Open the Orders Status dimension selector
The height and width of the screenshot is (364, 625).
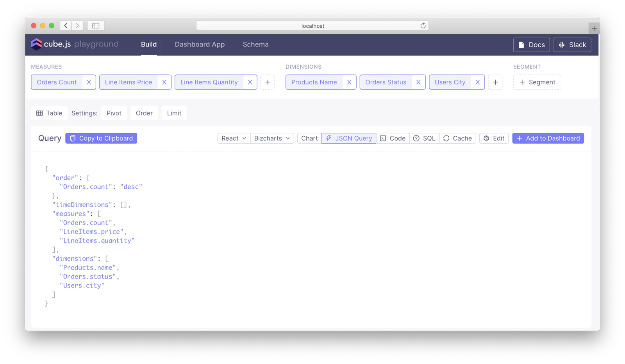(386, 82)
